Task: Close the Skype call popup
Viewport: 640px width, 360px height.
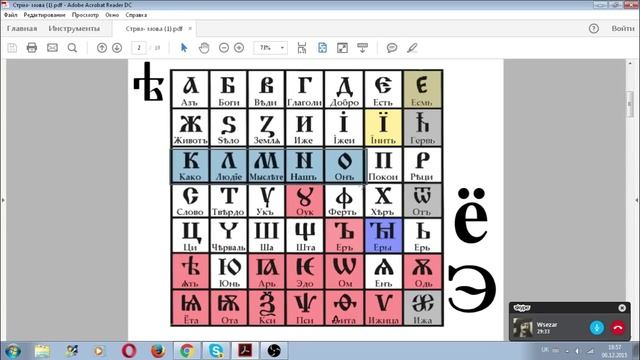Action: point(622,308)
